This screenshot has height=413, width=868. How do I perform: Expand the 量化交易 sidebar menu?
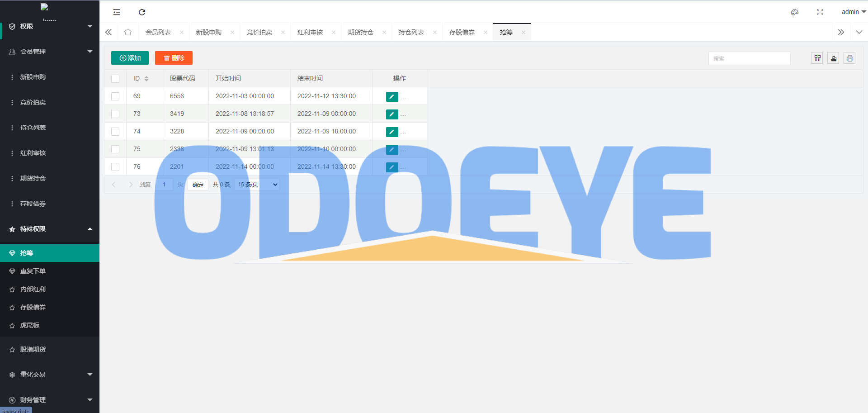50,375
